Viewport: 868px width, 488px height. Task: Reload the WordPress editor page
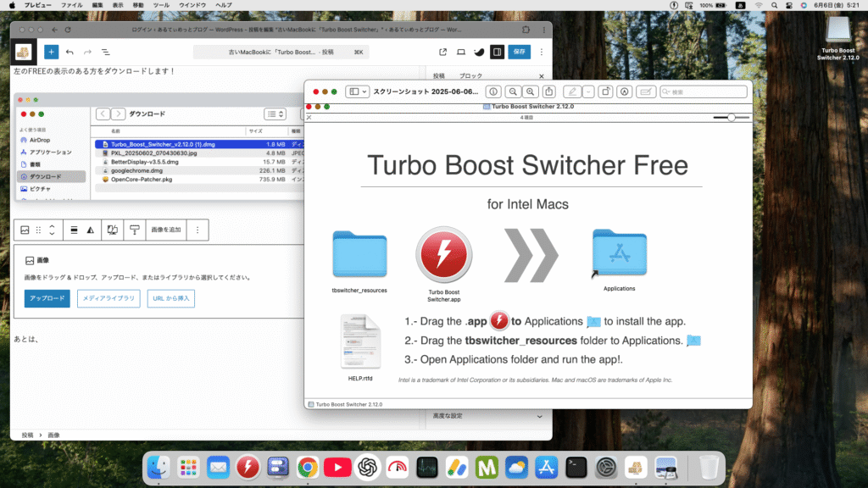click(x=68, y=30)
